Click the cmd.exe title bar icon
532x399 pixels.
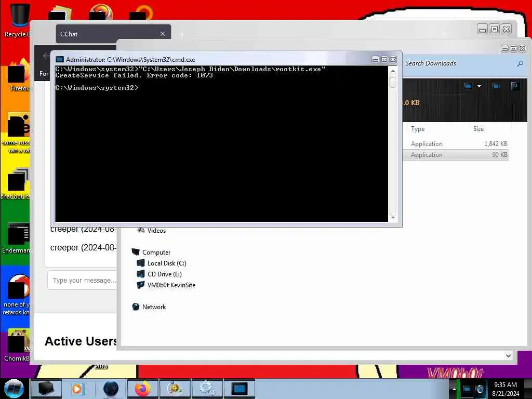tap(60, 59)
